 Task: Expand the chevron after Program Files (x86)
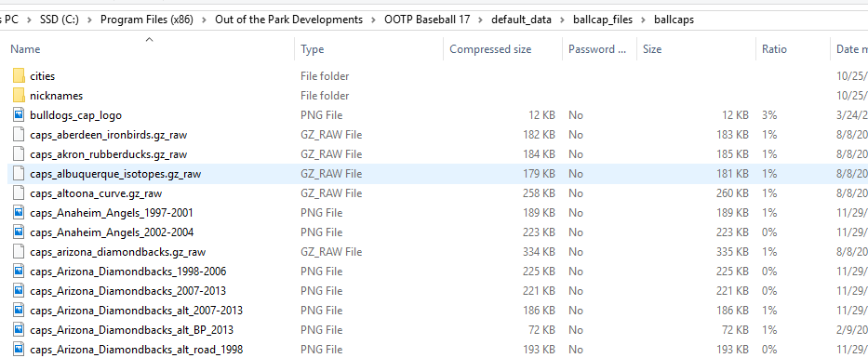point(204,20)
